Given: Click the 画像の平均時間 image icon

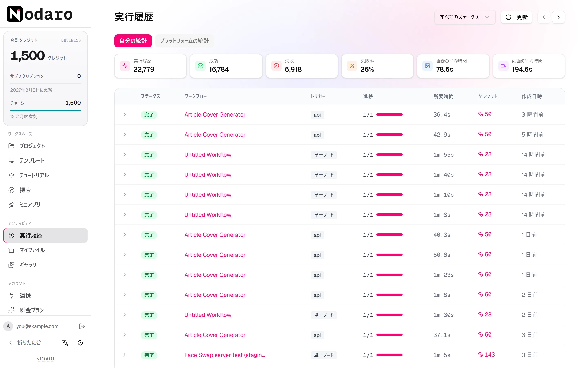Looking at the screenshot, I should 427,66.
